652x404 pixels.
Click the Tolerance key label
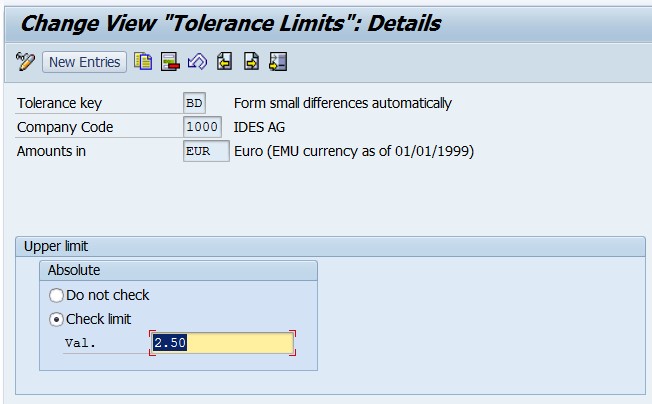[x=59, y=103]
